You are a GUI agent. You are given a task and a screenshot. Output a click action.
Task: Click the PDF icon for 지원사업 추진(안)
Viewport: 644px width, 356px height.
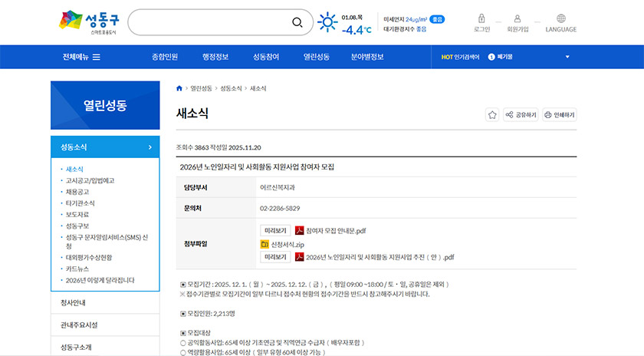[x=300, y=257]
